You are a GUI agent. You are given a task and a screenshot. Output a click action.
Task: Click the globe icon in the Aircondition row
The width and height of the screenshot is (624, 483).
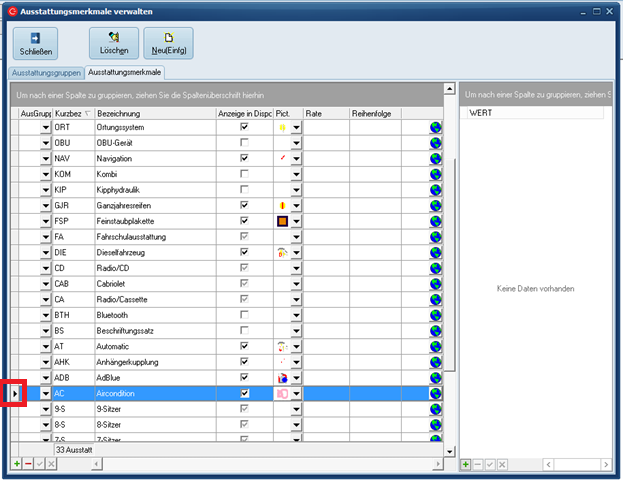(436, 394)
